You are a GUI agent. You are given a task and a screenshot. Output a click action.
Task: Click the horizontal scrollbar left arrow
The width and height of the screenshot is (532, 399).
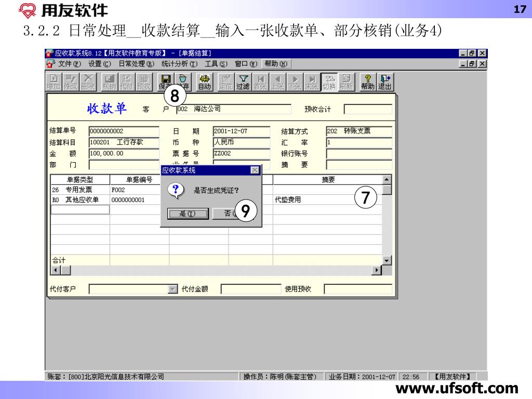[56, 270]
